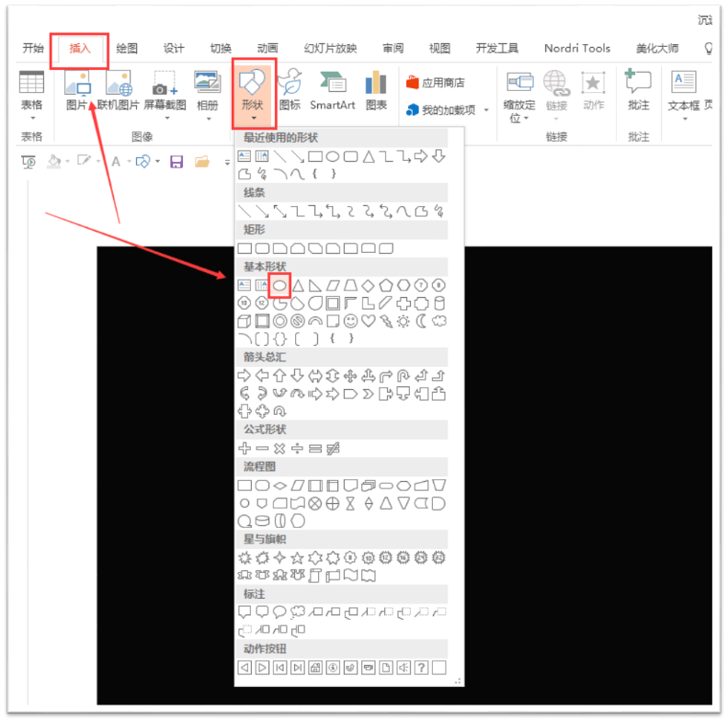Select the cube shape in 基本形状
The height and width of the screenshot is (722, 728).
245,321
